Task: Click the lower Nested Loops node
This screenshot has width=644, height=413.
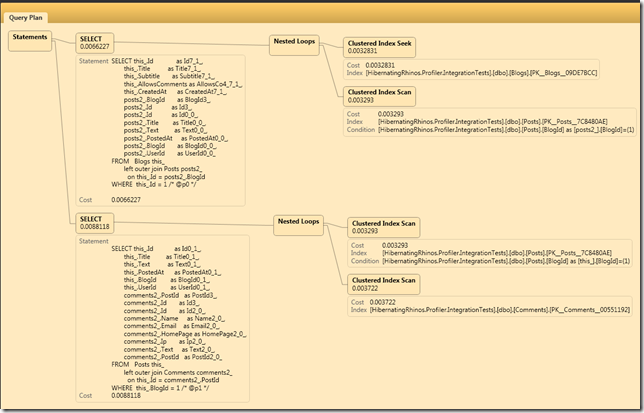Action: (x=299, y=225)
